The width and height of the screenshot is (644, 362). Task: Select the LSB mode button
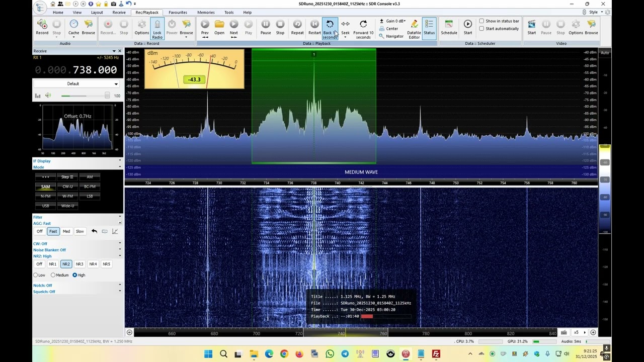click(90, 196)
